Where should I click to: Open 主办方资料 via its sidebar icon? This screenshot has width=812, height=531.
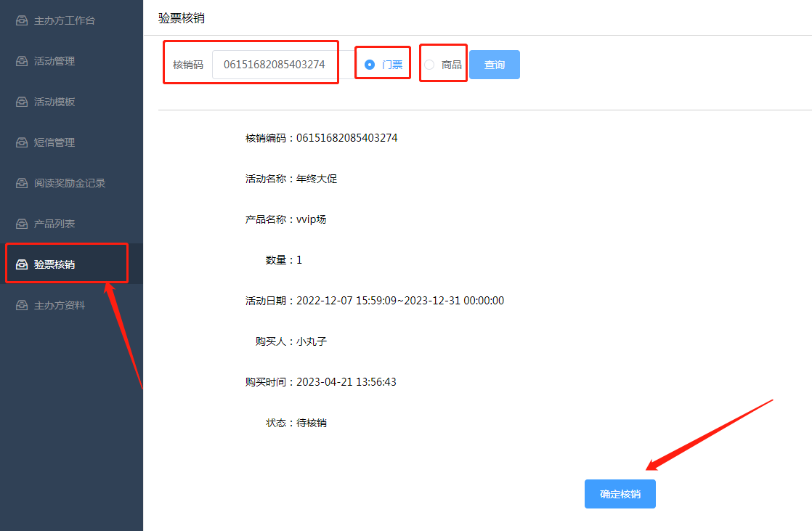coord(22,305)
